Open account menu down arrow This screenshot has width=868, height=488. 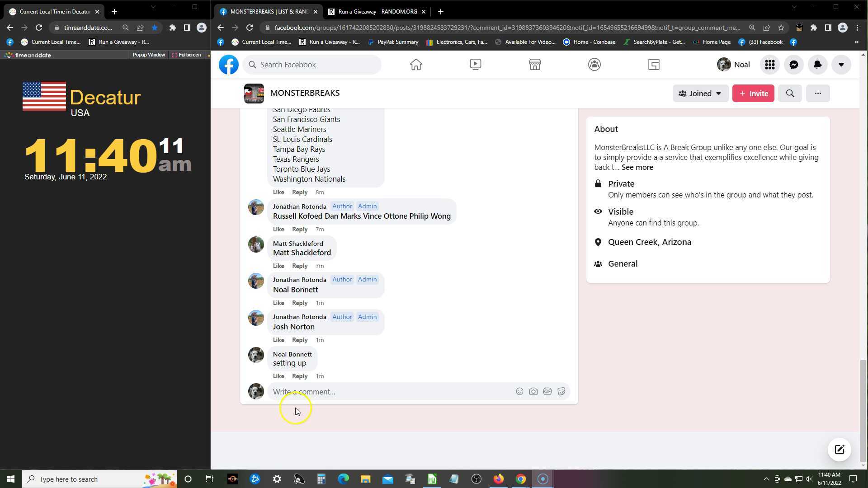[x=841, y=65]
